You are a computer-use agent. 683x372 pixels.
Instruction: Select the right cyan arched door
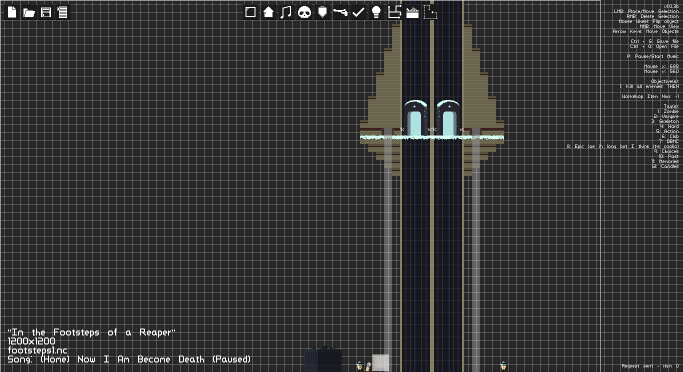(449, 118)
